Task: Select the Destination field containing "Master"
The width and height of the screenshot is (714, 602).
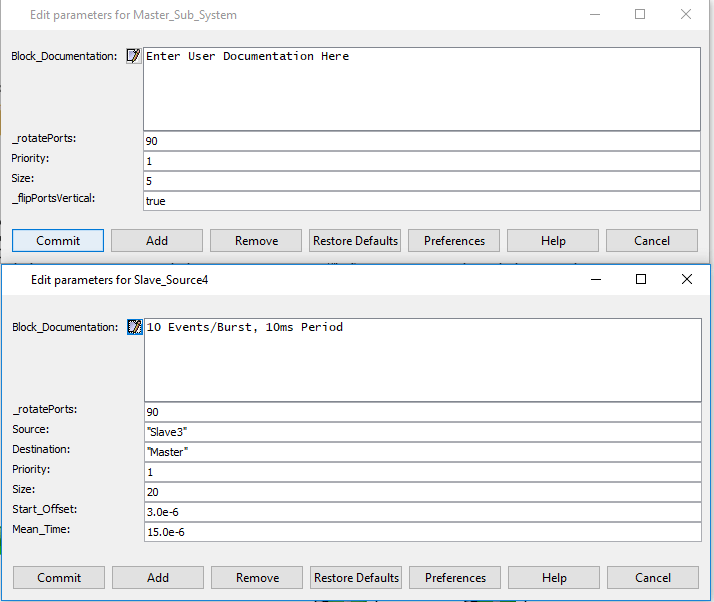Action: point(421,452)
